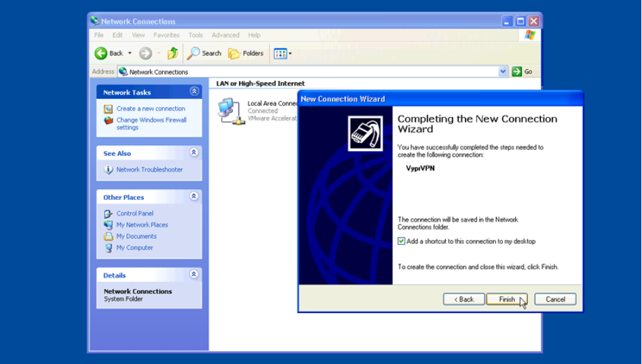Open the Back history dropdown arrow

(x=130, y=53)
